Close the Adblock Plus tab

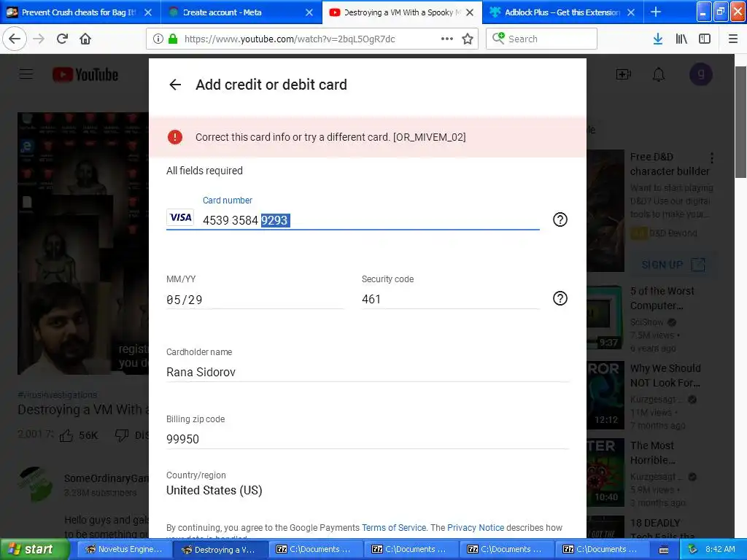[x=631, y=12]
